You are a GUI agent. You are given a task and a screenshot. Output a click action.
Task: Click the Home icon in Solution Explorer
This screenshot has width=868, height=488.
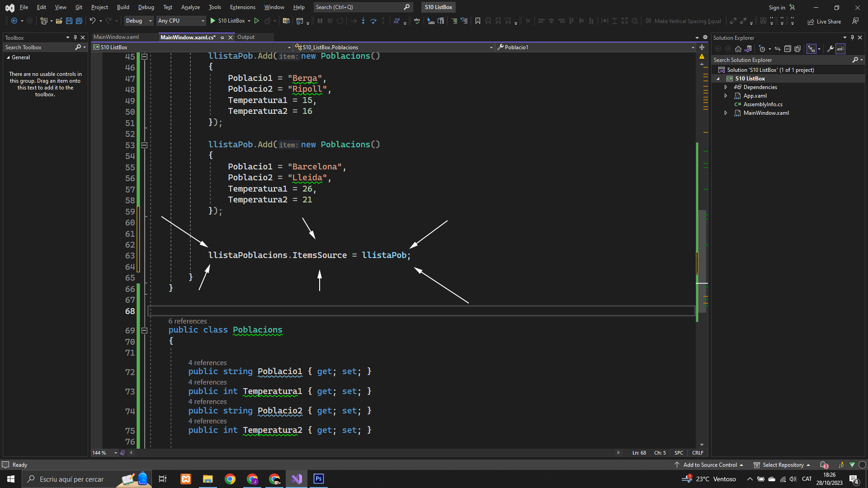pyautogui.click(x=738, y=49)
